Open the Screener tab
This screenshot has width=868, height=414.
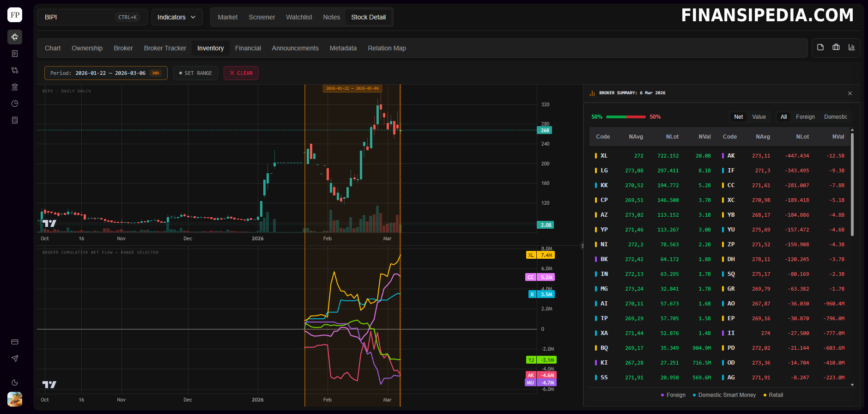(261, 17)
